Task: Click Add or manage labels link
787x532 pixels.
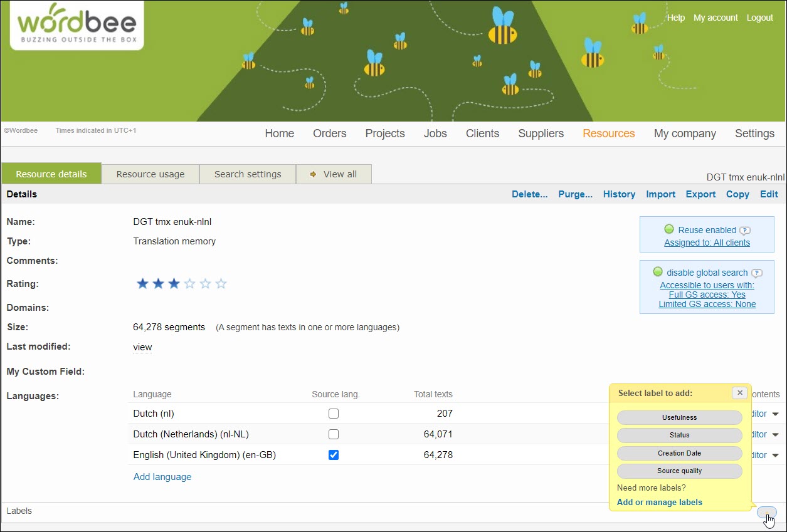Action: coord(659,502)
